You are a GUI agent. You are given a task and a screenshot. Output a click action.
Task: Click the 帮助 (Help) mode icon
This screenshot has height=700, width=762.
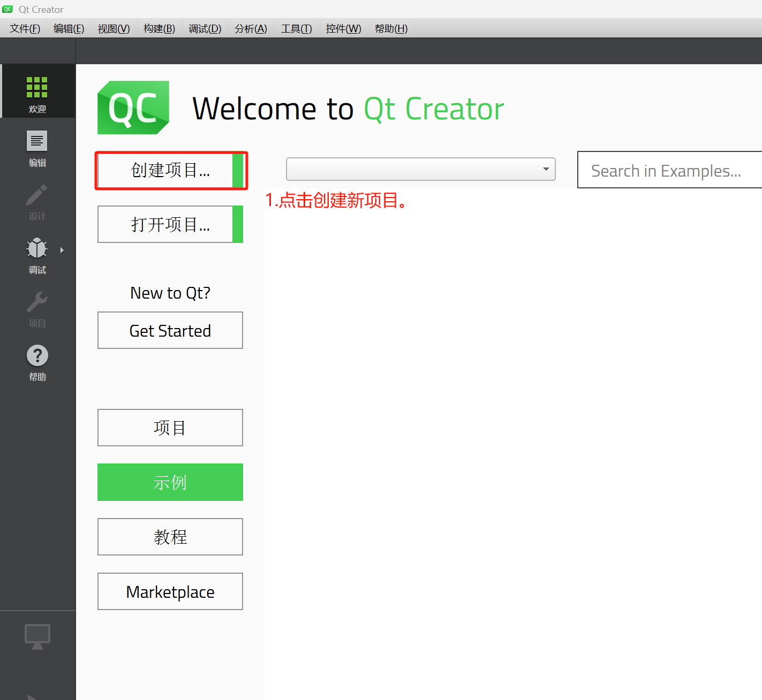click(36, 361)
